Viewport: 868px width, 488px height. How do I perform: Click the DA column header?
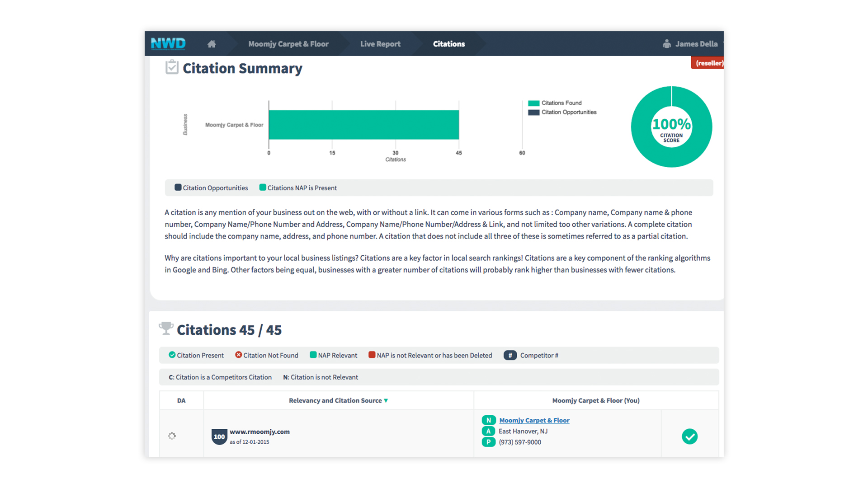click(x=181, y=401)
